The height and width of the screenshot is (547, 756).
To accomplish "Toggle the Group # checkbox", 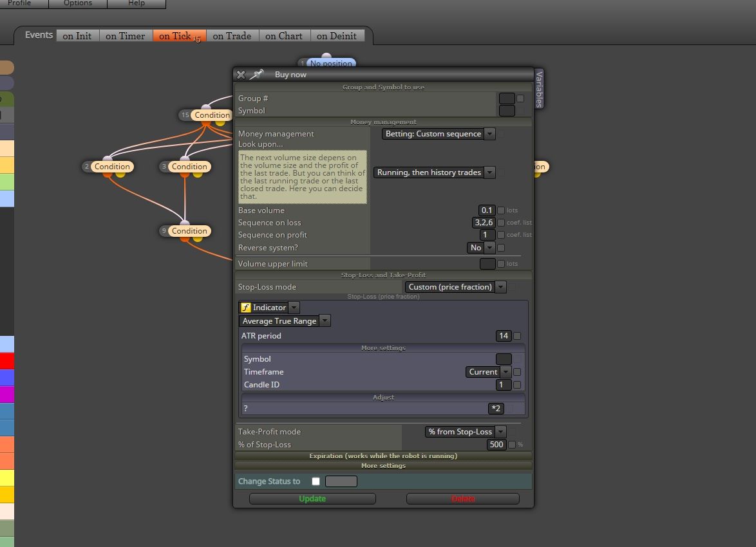I will click(x=520, y=98).
